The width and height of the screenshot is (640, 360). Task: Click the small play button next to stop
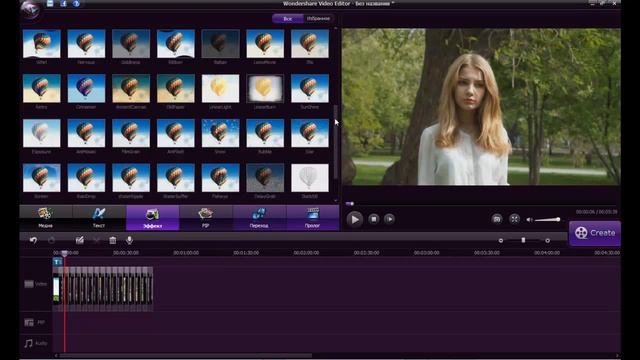pyautogui.click(x=389, y=219)
